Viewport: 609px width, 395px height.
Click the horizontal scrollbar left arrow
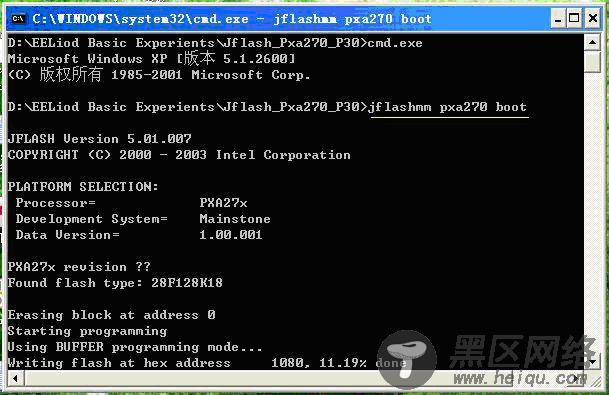(x=15, y=378)
